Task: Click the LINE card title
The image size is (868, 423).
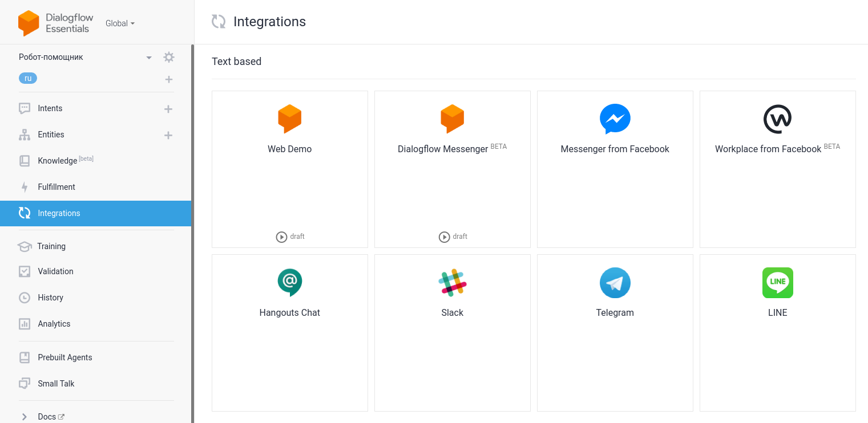Action: pos(778,312)
